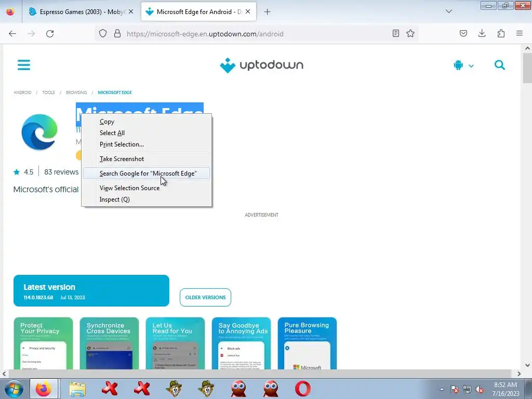Open the tracking protection shield icon
The width and height of the screenshot is (532, 399).
103,34
